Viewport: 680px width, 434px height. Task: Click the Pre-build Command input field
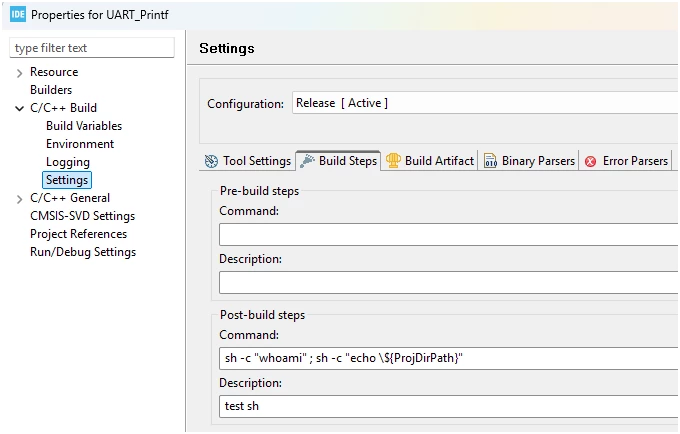click(x=448, y=235)
